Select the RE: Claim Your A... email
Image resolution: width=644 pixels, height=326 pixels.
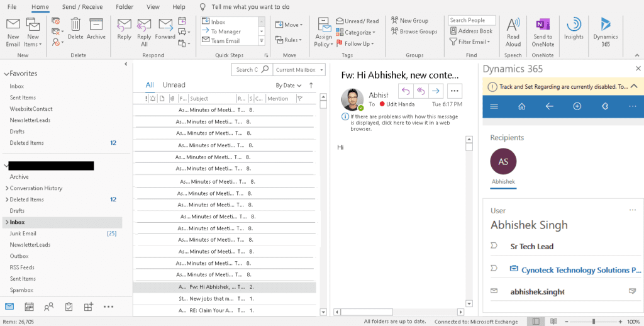225,310
